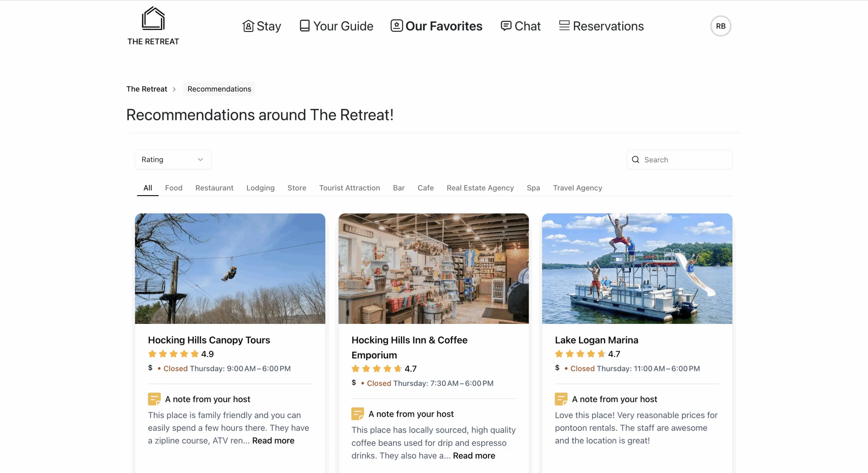Go to The Retreat breadcrumb link
Screen dimensions: 868x473
click(147, 89)
